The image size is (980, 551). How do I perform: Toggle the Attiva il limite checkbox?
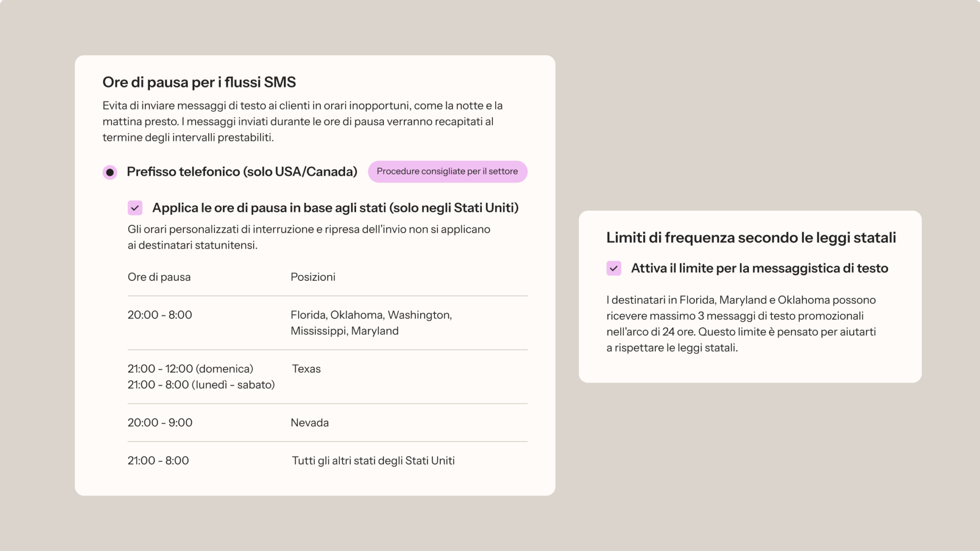(x=614, y=268)
